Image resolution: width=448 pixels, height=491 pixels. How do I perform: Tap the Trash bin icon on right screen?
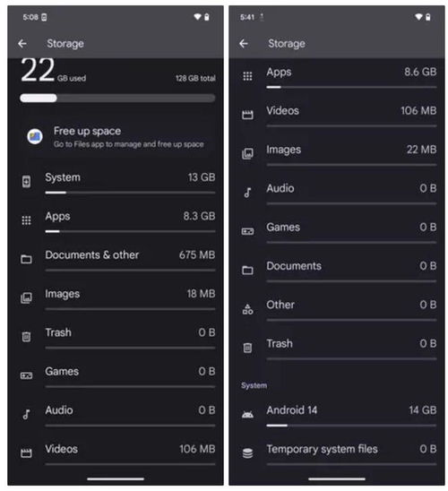pos(247,348)
